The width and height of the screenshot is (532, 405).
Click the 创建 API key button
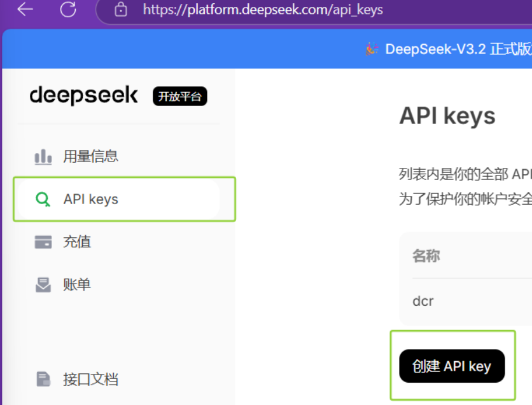coord(452,366)
